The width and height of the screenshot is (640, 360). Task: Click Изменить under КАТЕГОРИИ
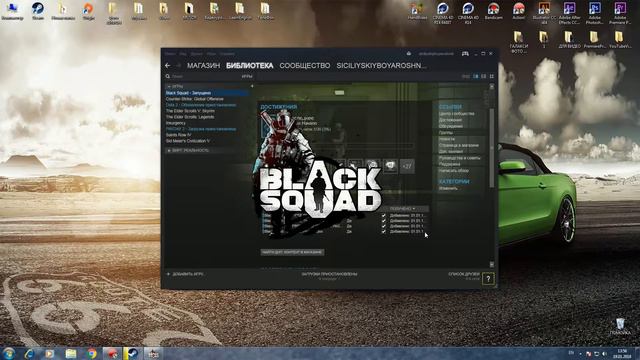pyautogui.click(x=448, y=189)
